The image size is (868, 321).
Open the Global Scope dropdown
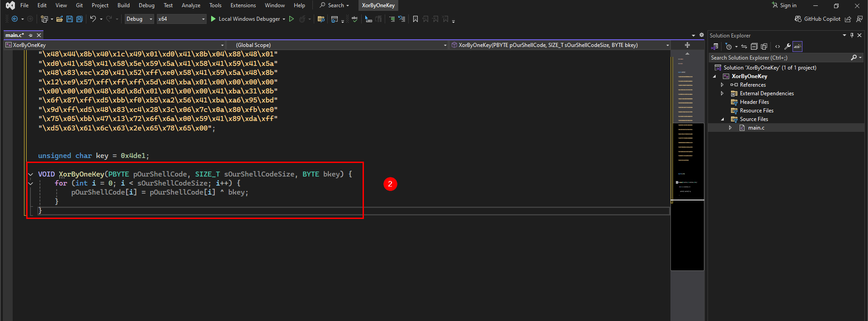point(339,45)
